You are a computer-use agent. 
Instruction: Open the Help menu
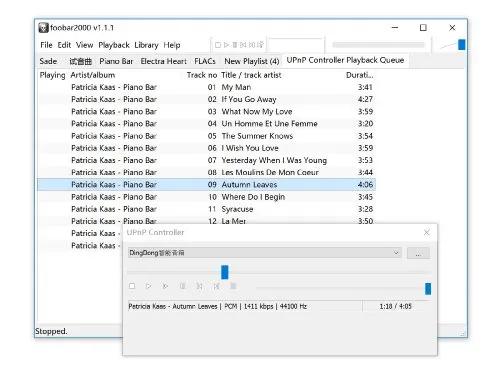tap(172, 45)
